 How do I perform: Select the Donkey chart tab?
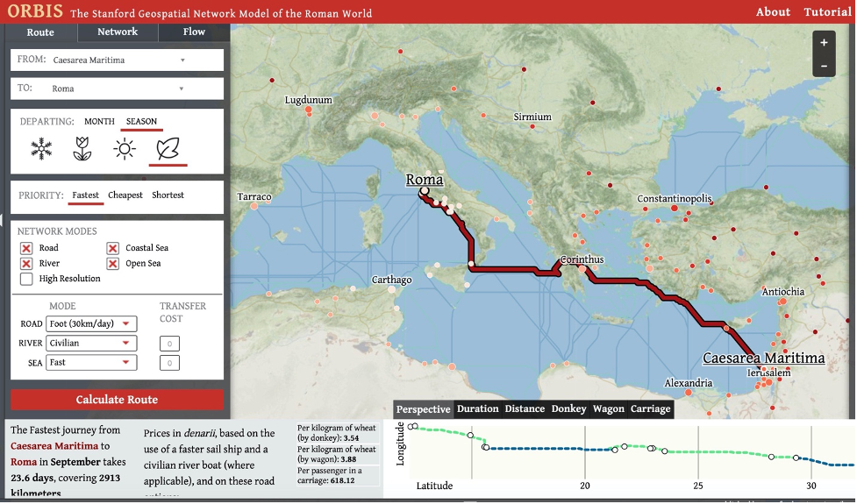click(x=569, y=409)
